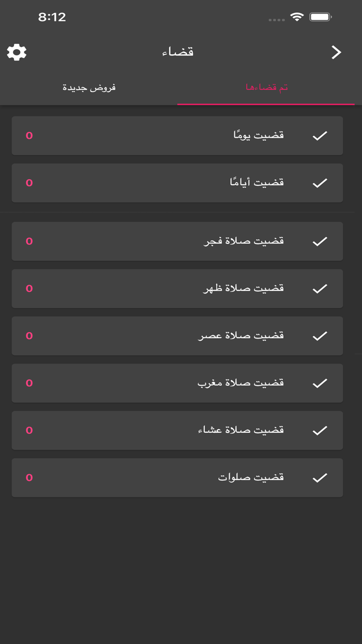This screenshot has height=644, width=362.
Task: Tap the checkmark beside قضيت صلاة عصر
Action: pyautogui.click(x=320, y=335)
